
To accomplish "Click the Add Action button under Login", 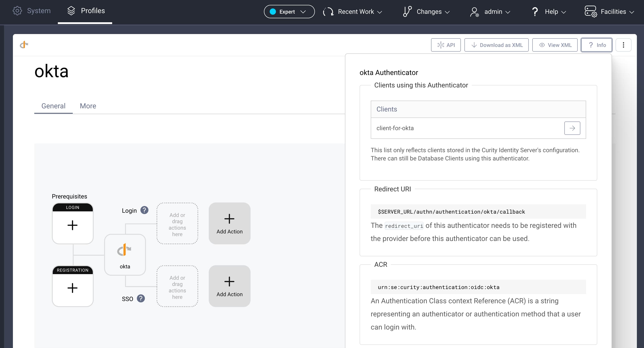I will click(x=229, y=223).
